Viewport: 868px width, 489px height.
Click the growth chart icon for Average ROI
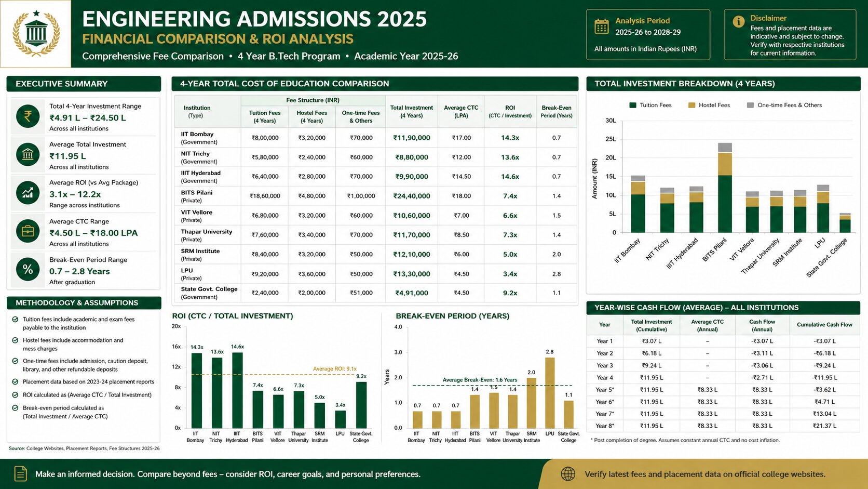click(x=28, y=193)
